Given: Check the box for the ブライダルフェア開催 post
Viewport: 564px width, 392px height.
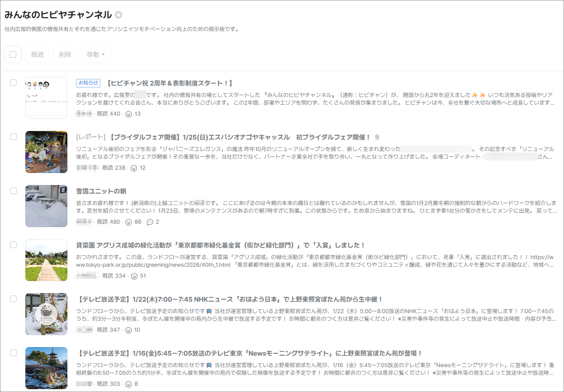Looking at the screenshot, I should 13,137.
